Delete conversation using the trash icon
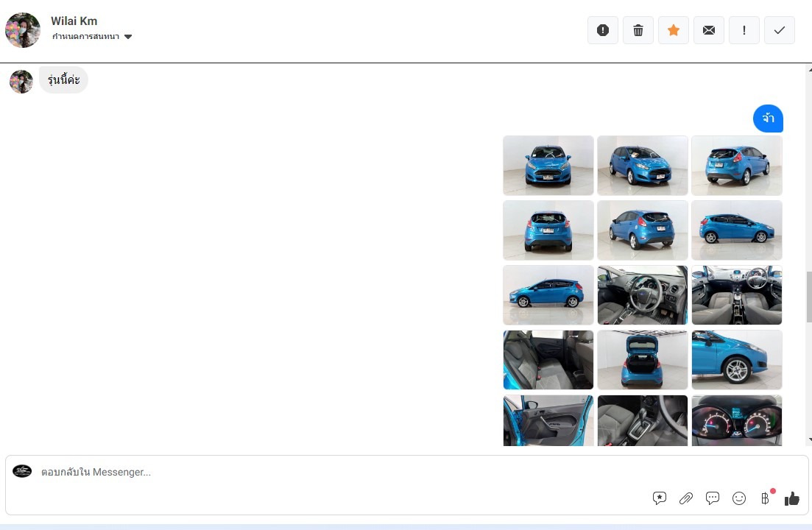The width and height of the screenshot is (812, 530). [638, 30]
